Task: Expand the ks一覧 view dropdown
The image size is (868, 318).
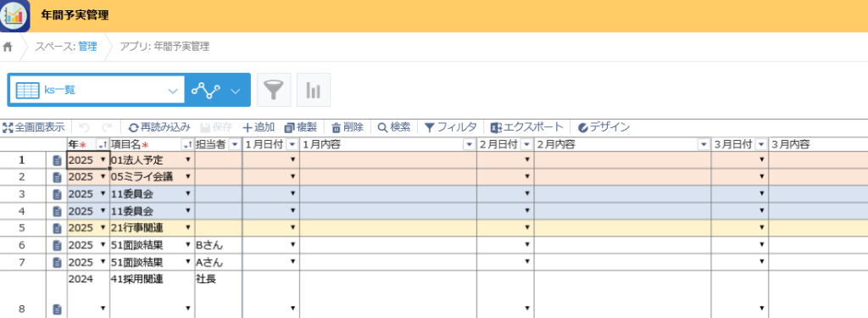Action: click(x=173, y=90)
